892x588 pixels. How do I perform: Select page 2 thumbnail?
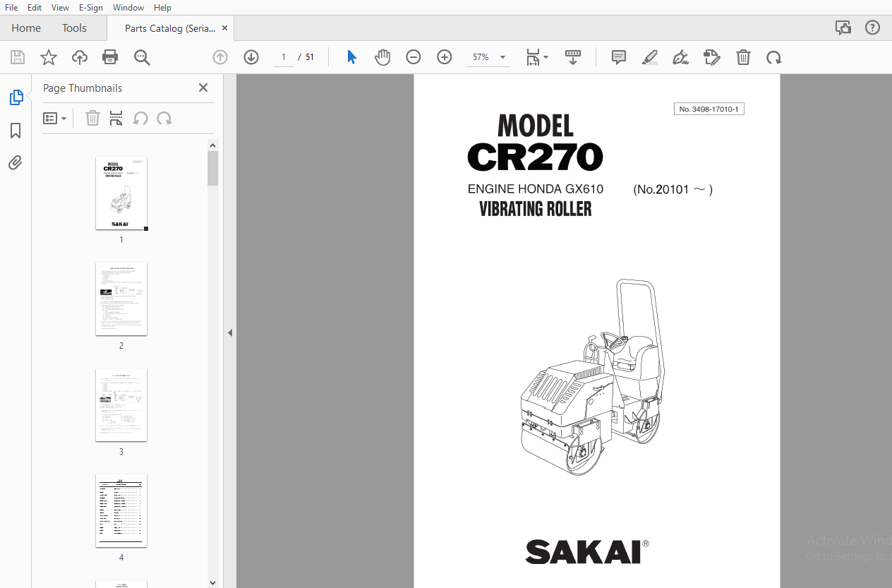pos(121,299)
